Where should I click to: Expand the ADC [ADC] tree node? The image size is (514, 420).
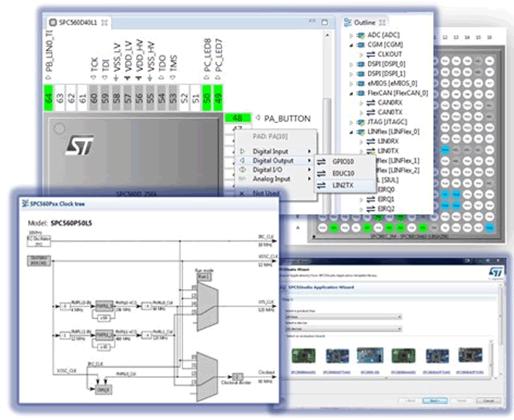pos(351,36)
